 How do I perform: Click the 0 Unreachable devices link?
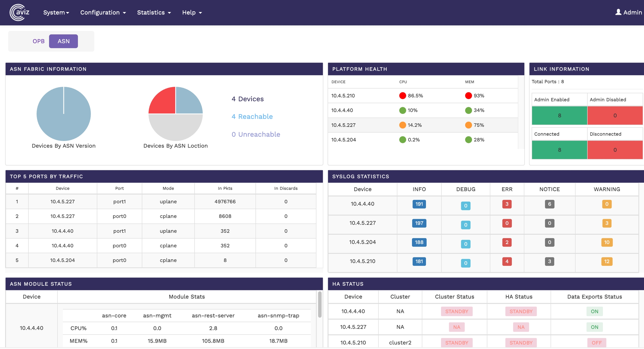coord(255,134)
